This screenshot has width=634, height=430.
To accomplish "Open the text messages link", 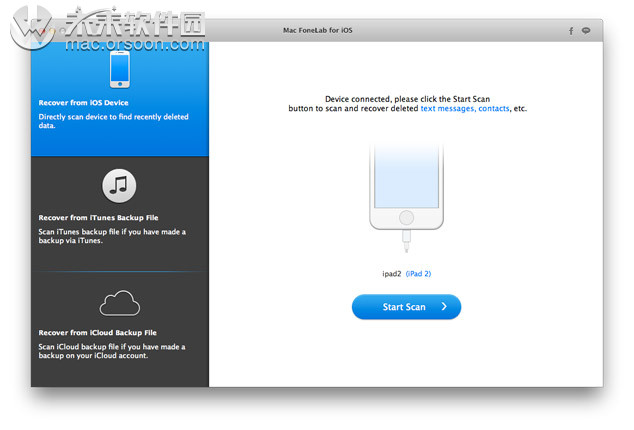I will [x=447, y=108].
